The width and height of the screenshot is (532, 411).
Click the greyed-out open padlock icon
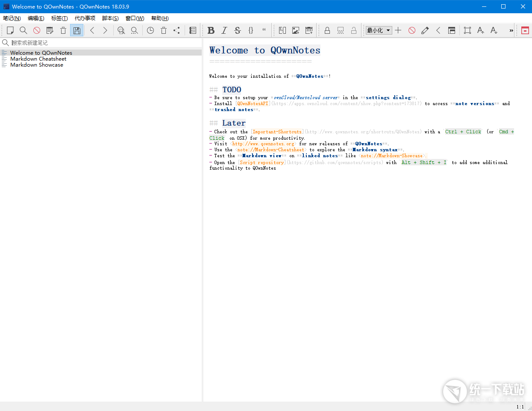click(x=354, y=30)
